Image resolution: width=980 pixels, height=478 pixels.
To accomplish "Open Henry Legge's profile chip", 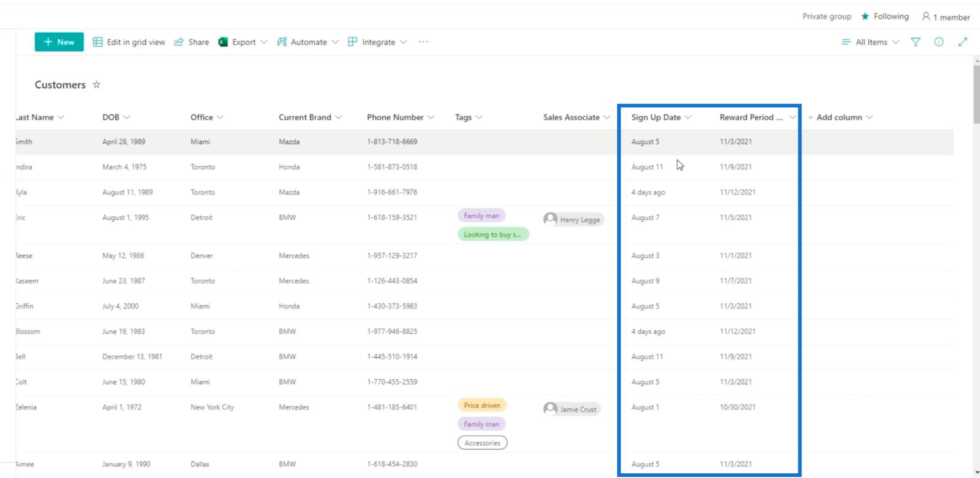I will [573, 220].
